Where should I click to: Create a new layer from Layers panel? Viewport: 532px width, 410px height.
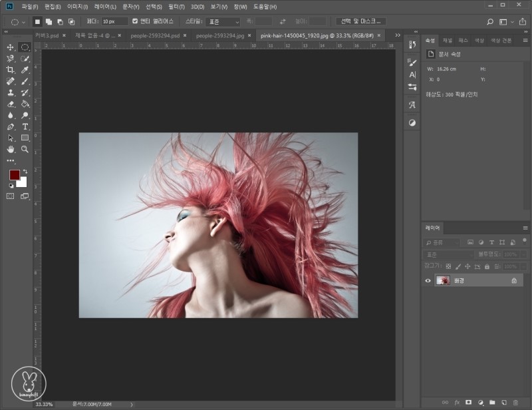click(x=503, y=402)
